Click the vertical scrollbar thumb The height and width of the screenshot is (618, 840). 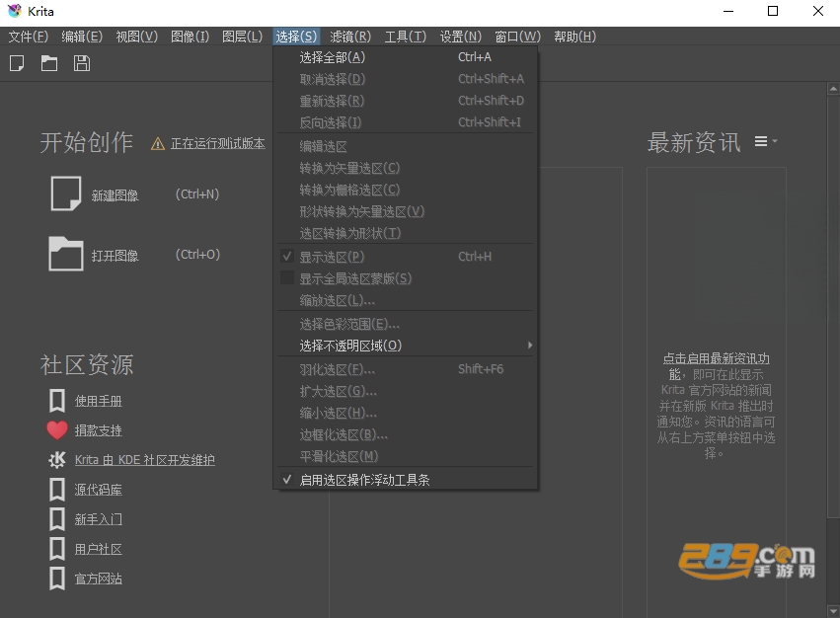(833, 307)
